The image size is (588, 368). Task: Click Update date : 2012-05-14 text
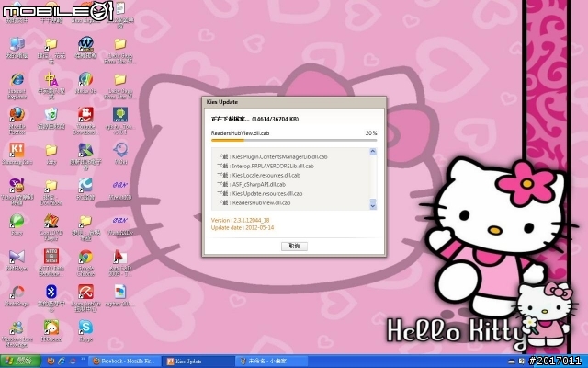point(243,228)
